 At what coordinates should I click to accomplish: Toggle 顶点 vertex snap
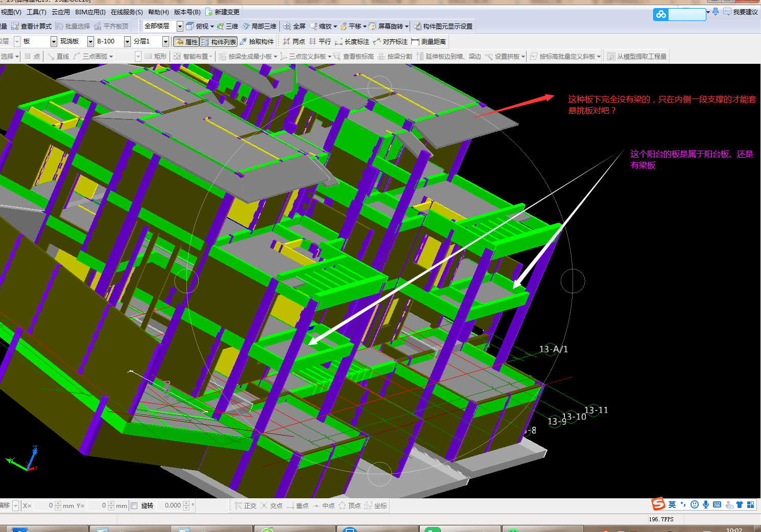click(x=349, y=505)
